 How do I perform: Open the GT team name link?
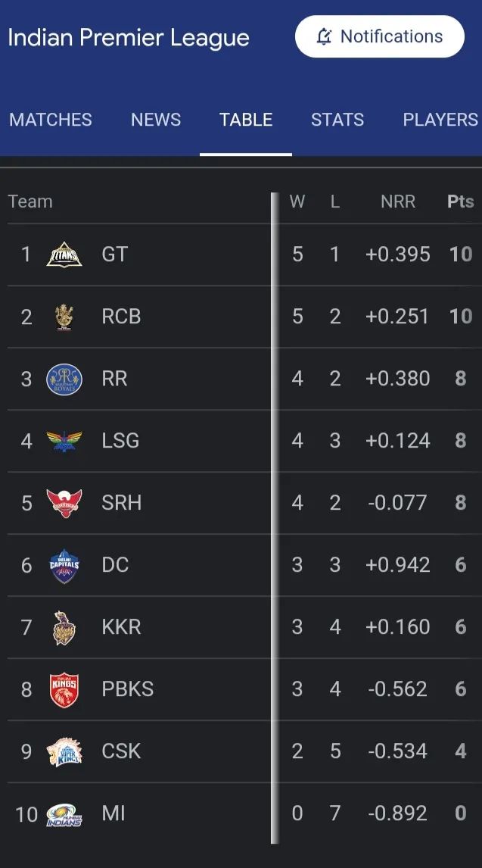115,254
